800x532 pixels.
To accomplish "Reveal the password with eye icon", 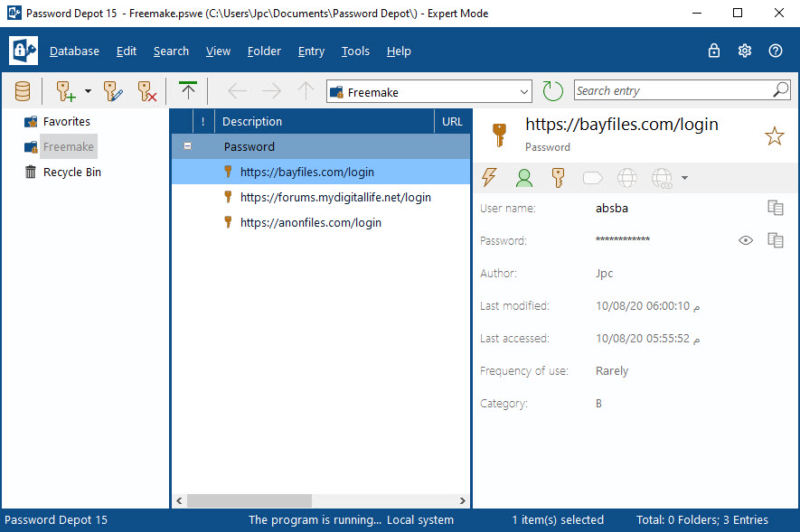I will [x=746, y=240].
